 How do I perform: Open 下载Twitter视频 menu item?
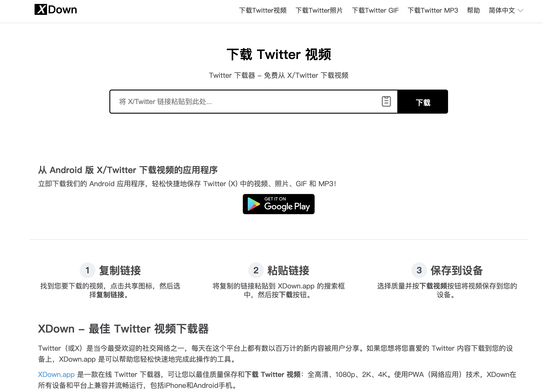pos(263,10)
